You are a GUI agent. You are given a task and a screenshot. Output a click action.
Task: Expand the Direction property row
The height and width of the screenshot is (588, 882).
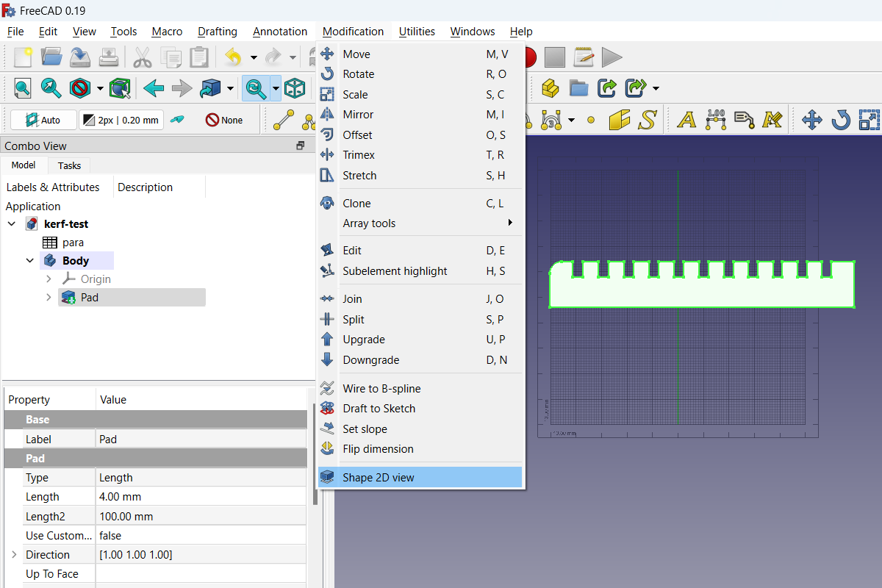click(12, 554)
